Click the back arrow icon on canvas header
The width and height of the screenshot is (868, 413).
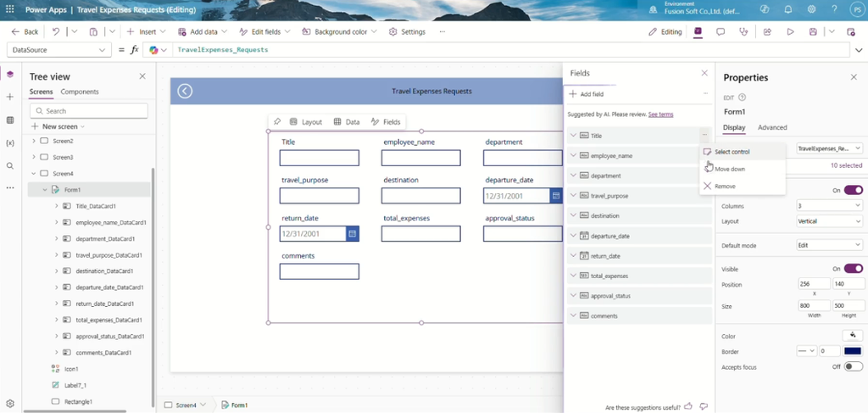tap(185, 92)
